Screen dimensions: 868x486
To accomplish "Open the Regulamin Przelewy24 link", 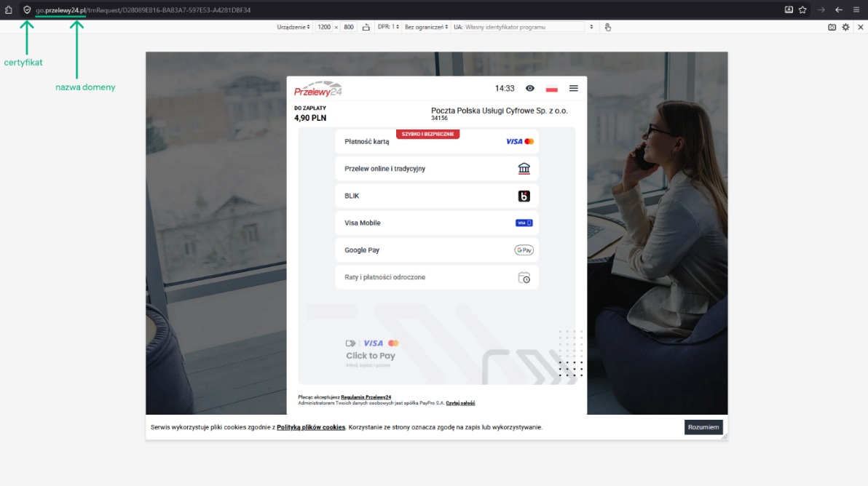I will pos(366,397).
